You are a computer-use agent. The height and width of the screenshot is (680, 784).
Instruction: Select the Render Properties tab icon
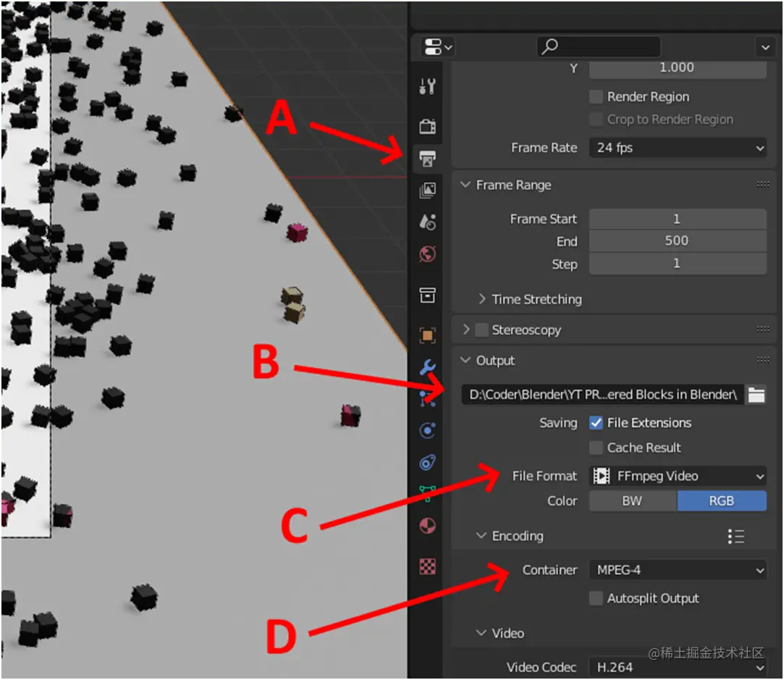(x=427, y=125)
